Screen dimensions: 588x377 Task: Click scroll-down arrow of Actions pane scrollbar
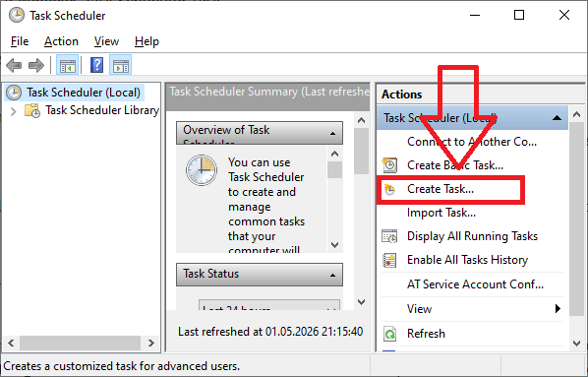tap(577, 344)
